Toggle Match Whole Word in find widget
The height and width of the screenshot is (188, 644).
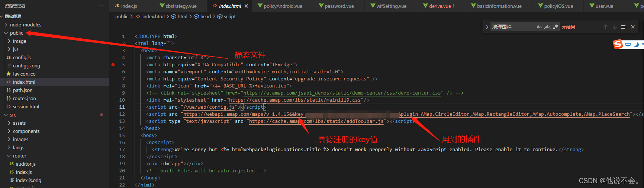[547, 27]
